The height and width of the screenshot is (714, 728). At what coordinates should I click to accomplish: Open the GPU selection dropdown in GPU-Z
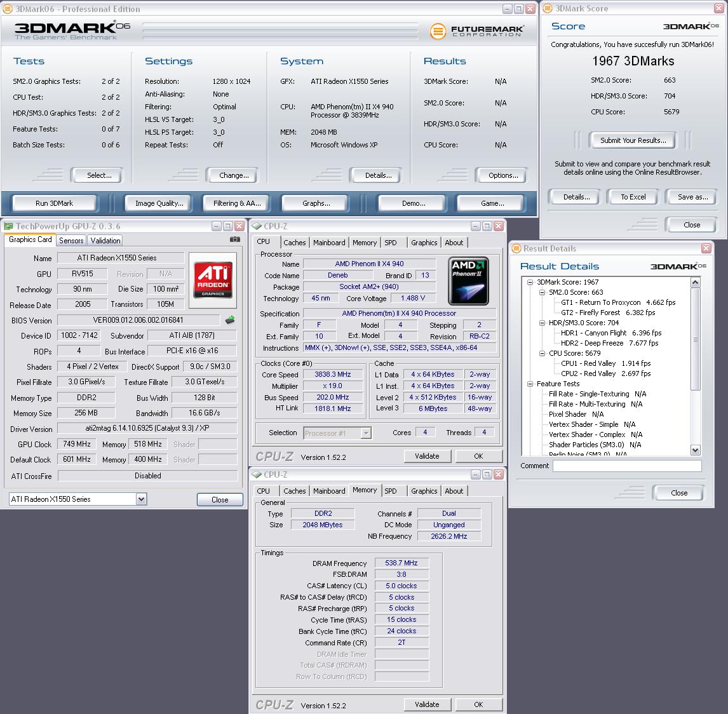pyautogui.click(x=141, y=499)
